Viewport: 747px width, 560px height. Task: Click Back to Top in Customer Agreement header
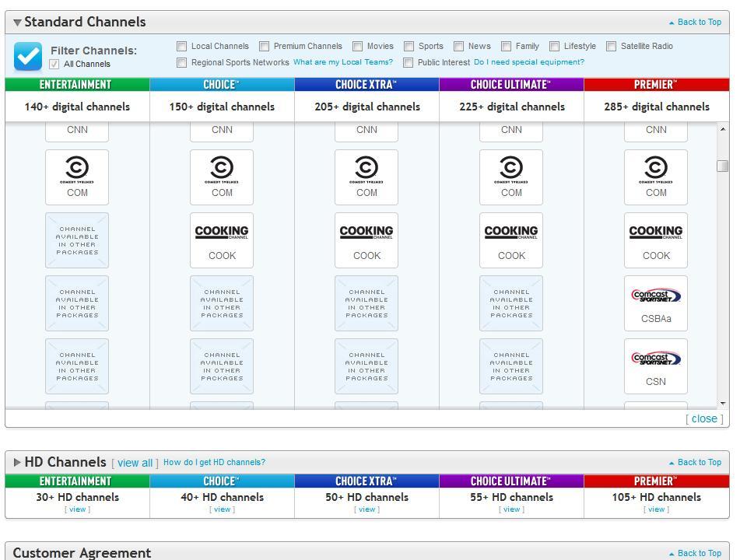696,553
